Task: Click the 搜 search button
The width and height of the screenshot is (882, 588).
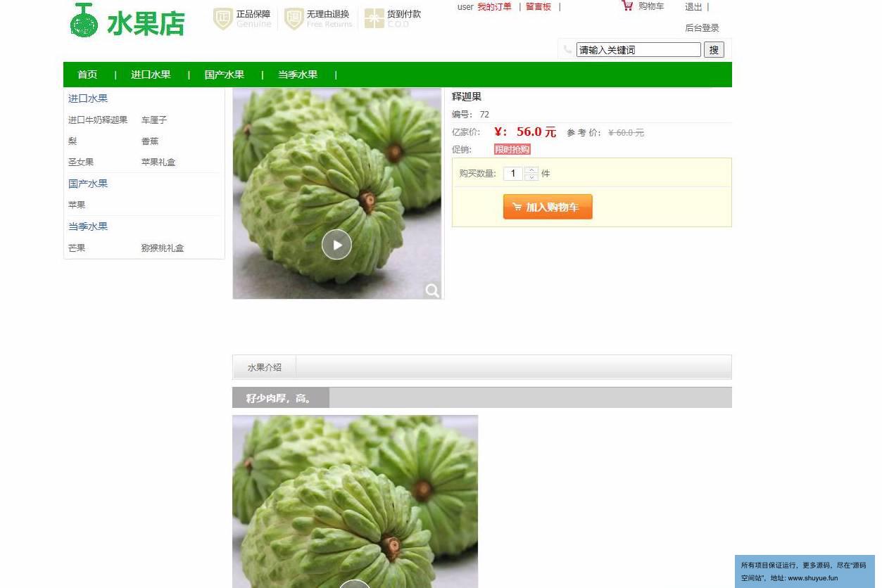Action: coord(714,49)
